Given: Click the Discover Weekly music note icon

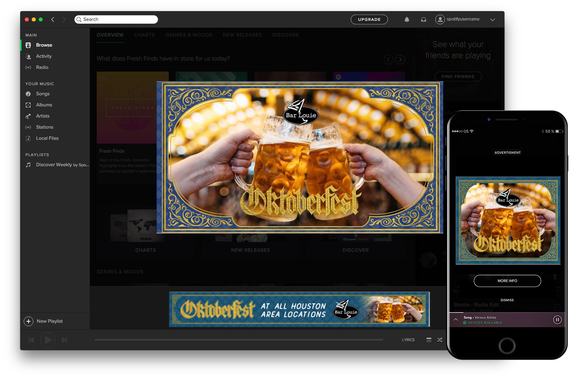Looking at the screenshot, I should point(28,165).
